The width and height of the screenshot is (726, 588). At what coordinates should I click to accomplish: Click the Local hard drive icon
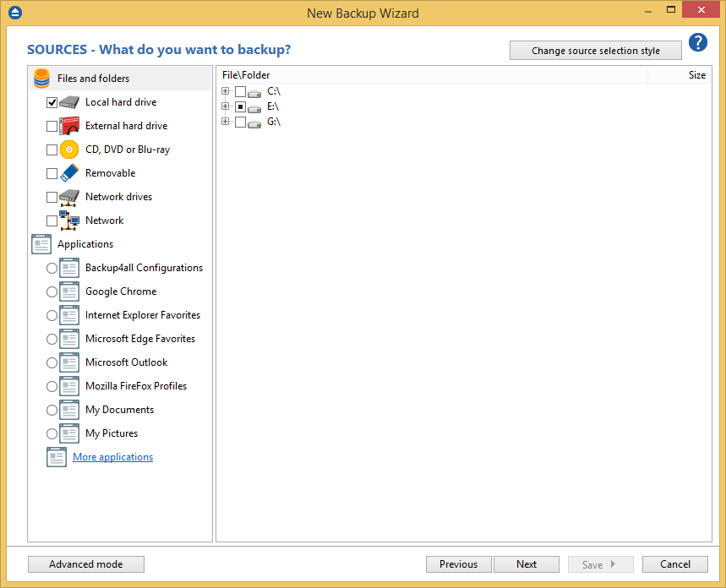[x=69, y=102]
